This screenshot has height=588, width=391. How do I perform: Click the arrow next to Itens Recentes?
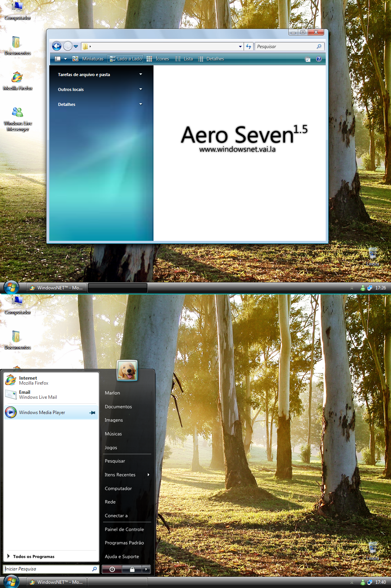[x=148, y=475]
